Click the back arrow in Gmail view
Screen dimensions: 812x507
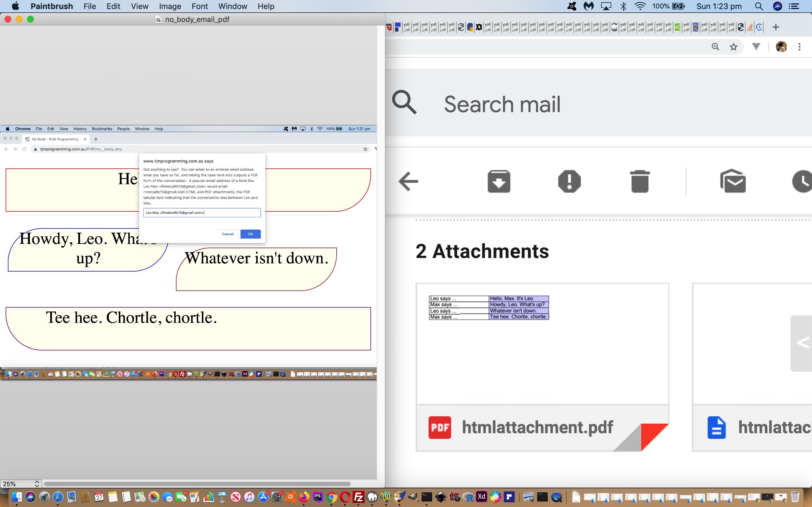coord(409,181)
